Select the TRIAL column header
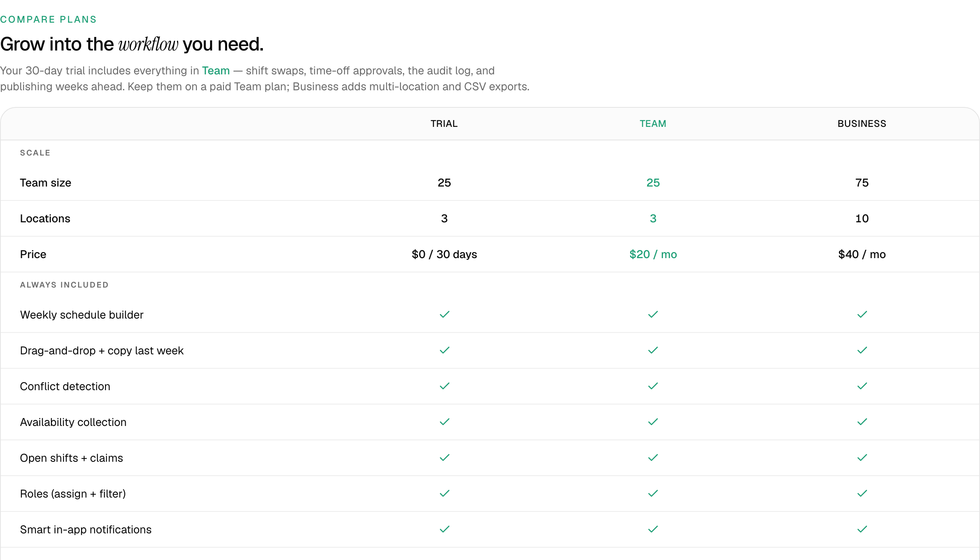 [x=444, y=124]
